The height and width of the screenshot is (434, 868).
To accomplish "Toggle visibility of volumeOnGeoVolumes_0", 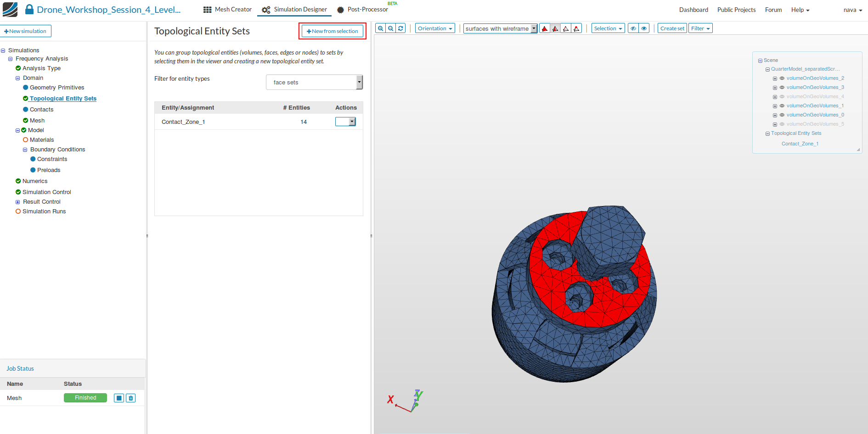I will point(782,115).
